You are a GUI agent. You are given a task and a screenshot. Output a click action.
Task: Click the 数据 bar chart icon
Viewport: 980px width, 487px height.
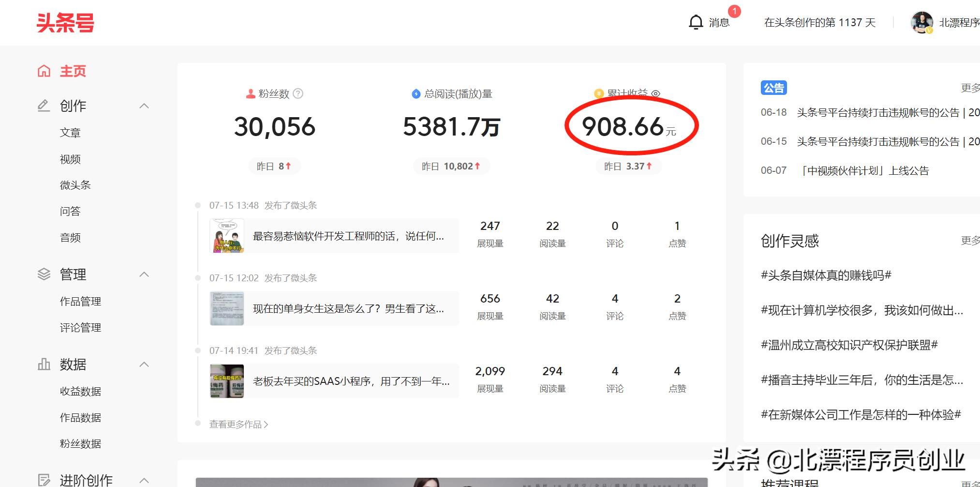[x=44, y=364]
